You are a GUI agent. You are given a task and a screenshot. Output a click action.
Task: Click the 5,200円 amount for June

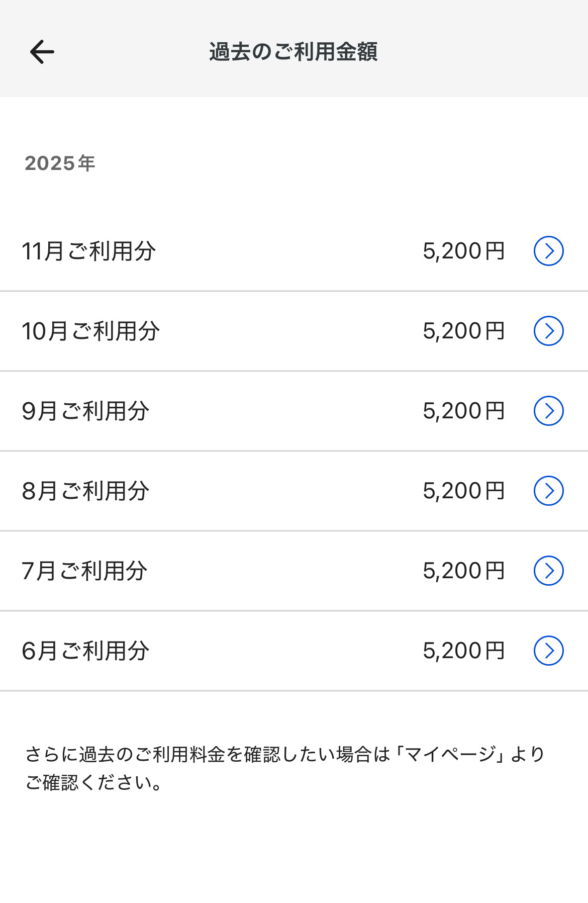click(463, 651)
